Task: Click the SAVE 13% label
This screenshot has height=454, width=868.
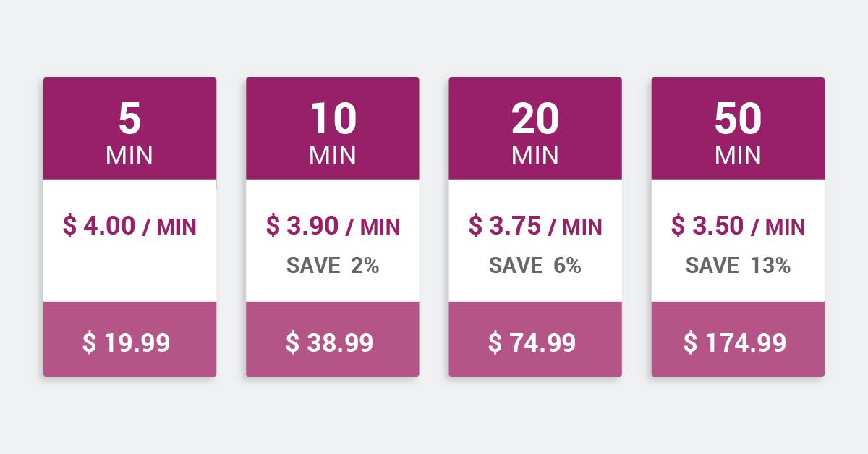Action: click(x=738, y=266)
